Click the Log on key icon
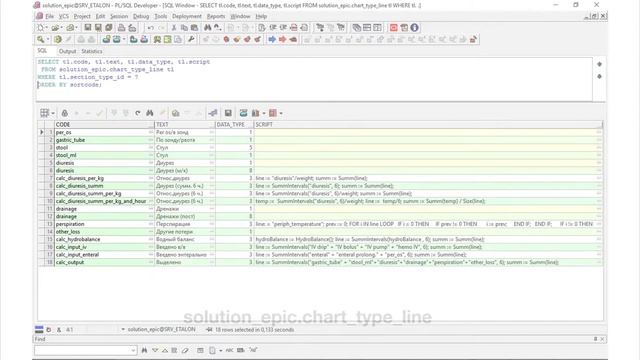 (40, 40)
